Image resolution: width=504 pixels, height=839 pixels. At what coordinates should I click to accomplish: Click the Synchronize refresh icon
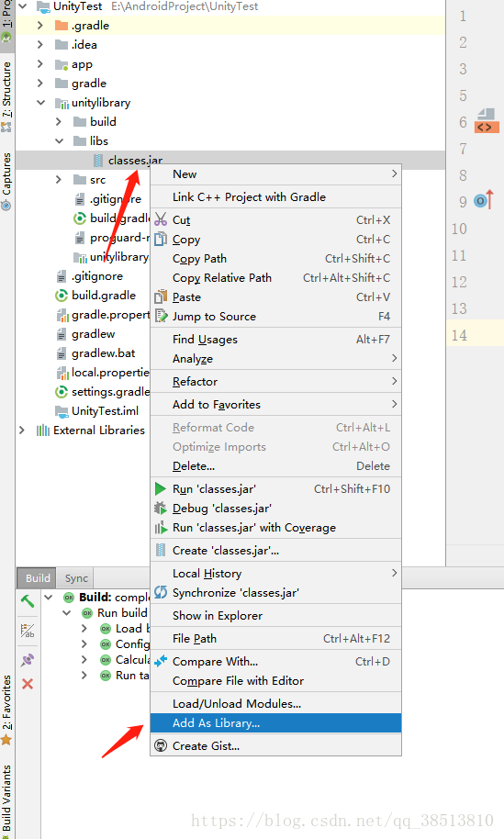tap(161, 592)
